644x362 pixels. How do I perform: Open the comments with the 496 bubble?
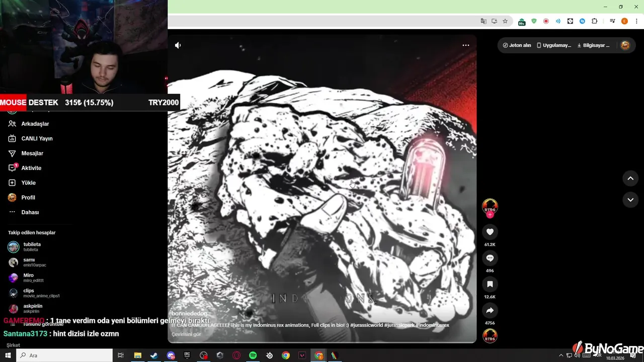point(490,258)
